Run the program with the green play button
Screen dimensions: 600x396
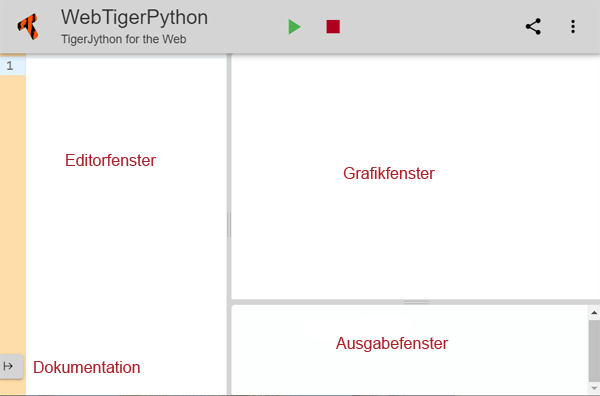point(294,27)
